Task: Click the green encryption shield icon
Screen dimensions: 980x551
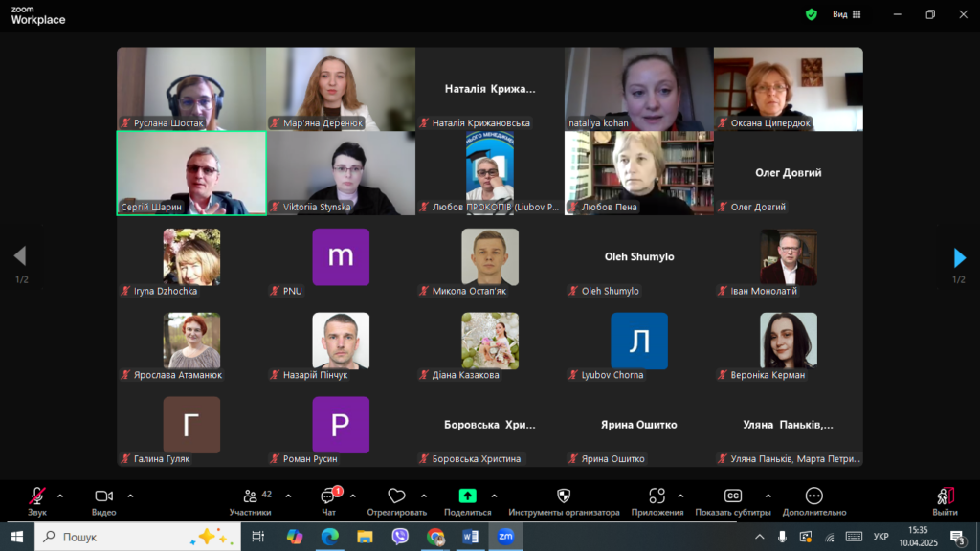Action: [812, 14]
